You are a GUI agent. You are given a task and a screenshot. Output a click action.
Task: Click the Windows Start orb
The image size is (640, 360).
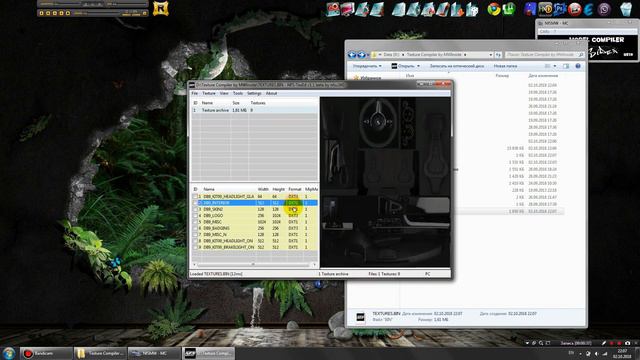pos(9,353)
